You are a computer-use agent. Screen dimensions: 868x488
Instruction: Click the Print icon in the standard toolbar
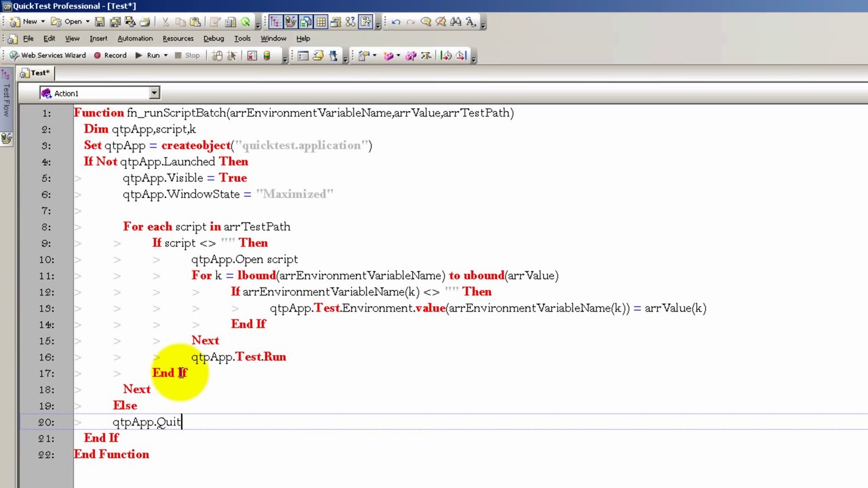(144, 22)
